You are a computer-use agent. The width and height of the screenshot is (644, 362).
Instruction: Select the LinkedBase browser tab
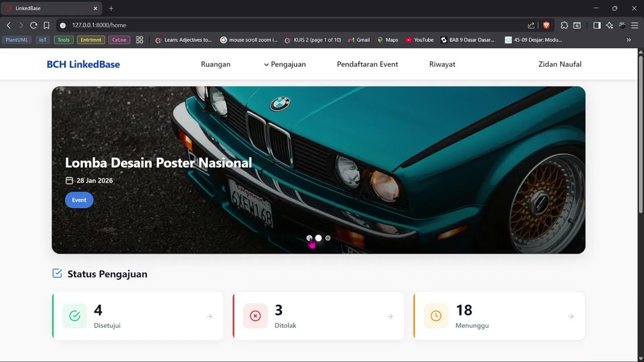pos(51,9)
